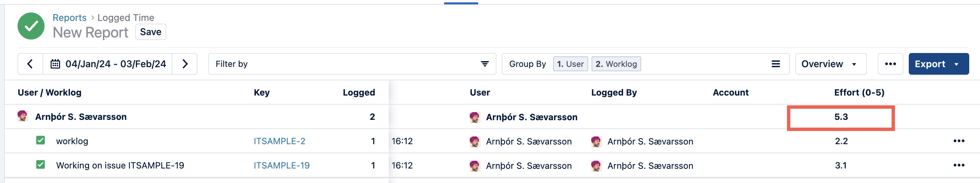The width and height of the screenshot is (980, 183).
Task: Go to previous date period arrow
Action: click(30, 64)
